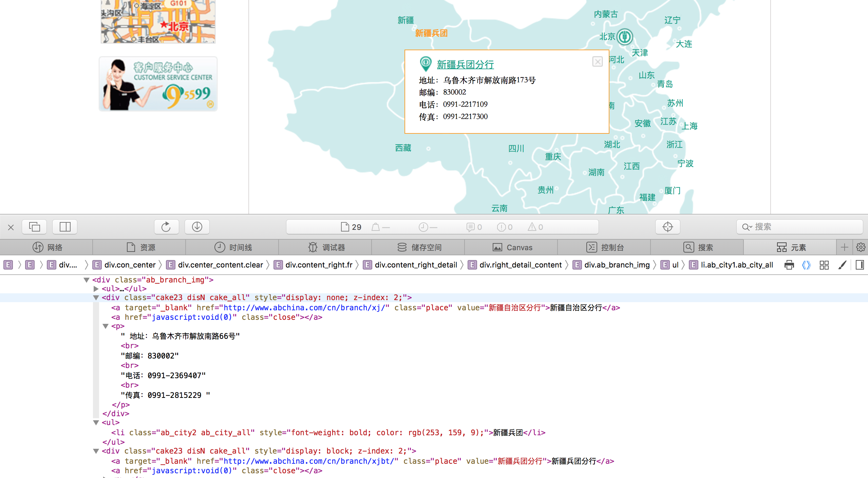Click the location pin icon in popup
The image size is (868, 478).
coord(426,63)
